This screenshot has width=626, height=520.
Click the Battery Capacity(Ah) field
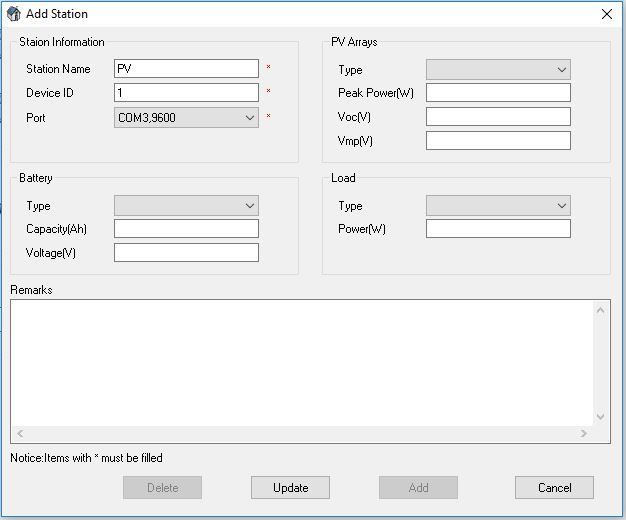(186, 229)
